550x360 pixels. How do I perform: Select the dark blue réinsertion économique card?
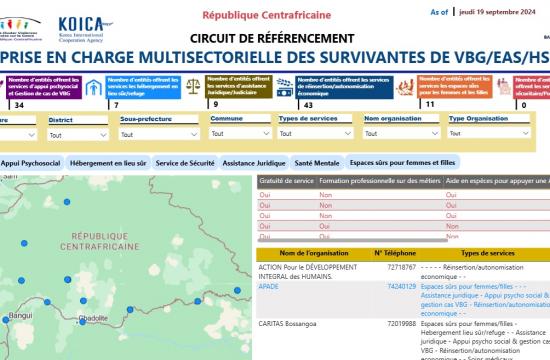click(x=344, y=87)
